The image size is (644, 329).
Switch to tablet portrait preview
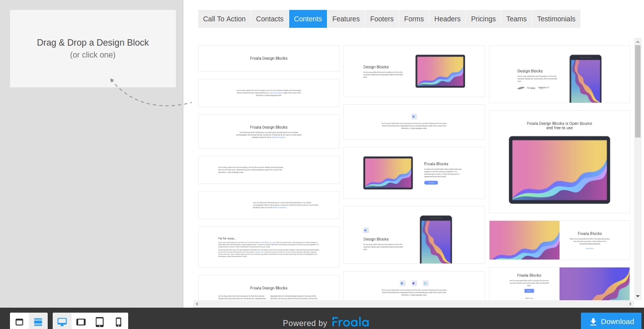click(99, 322)
